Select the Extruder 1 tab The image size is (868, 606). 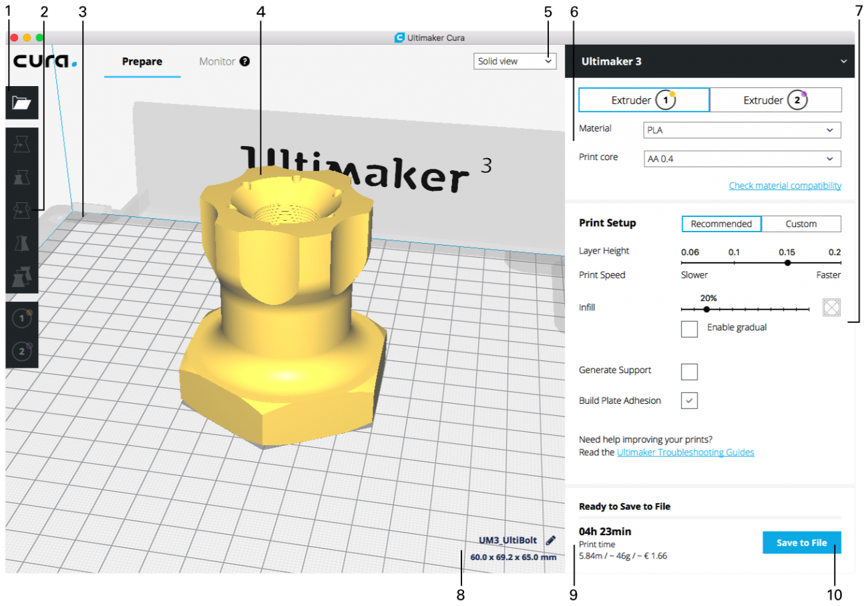644,100
